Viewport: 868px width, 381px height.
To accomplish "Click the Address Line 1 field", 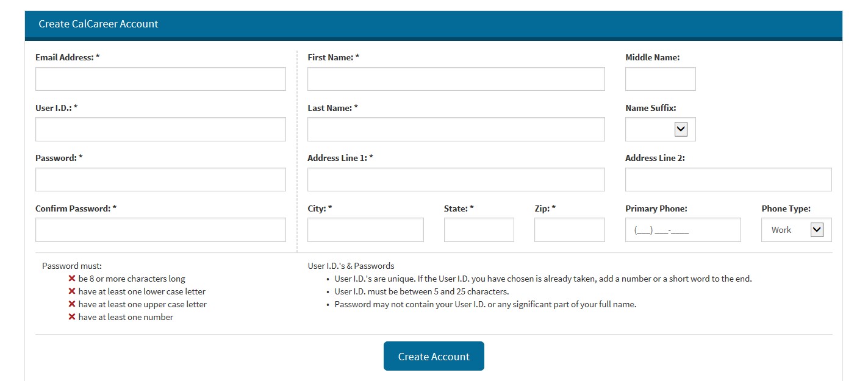I will [x=456, y=180].
